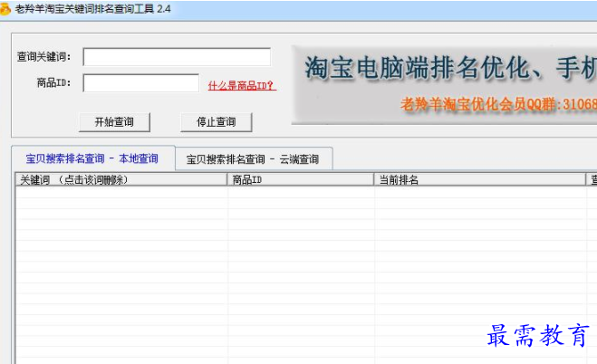The height and width of the screenshot is (364, 597).
Task: Click the 当前排名 column header
Action: pos(479,179)
